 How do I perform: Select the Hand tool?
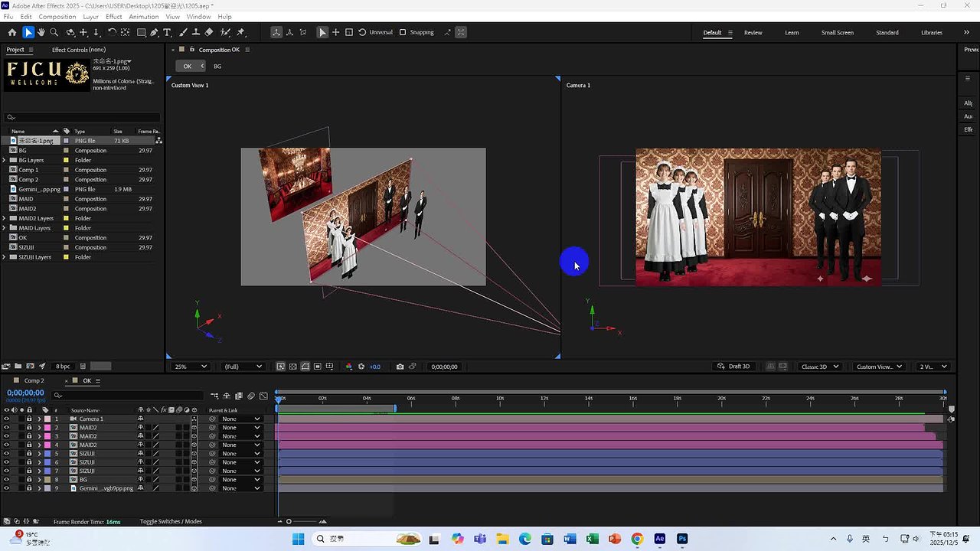(41, 32)
